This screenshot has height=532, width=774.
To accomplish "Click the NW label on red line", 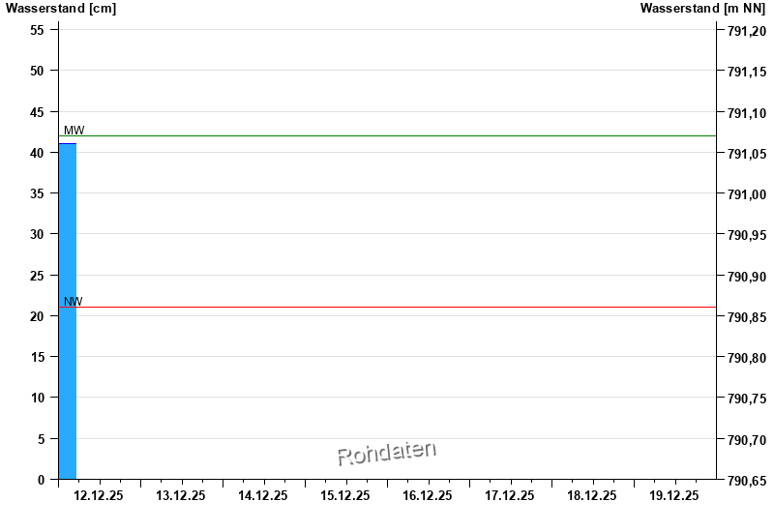I will (74, 302).
